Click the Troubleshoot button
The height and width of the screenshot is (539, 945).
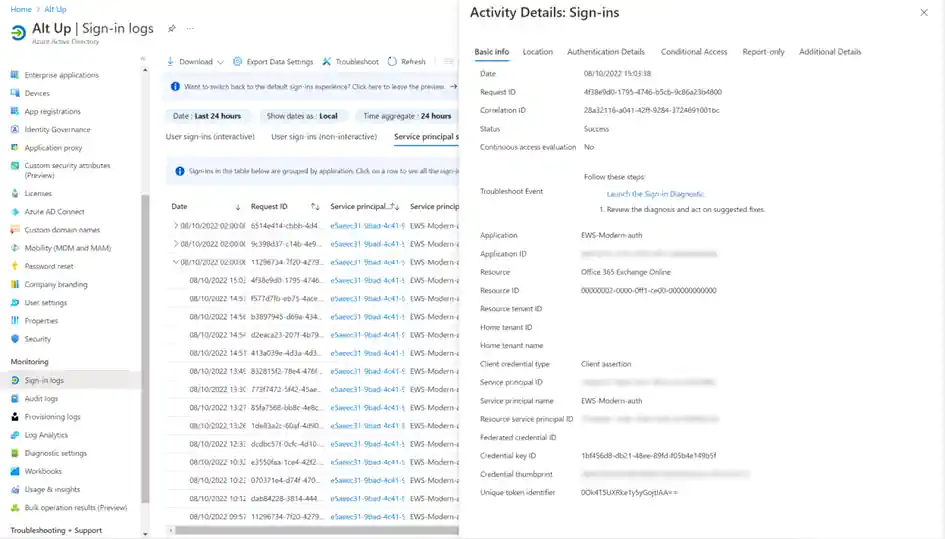(x=350, y=61)
